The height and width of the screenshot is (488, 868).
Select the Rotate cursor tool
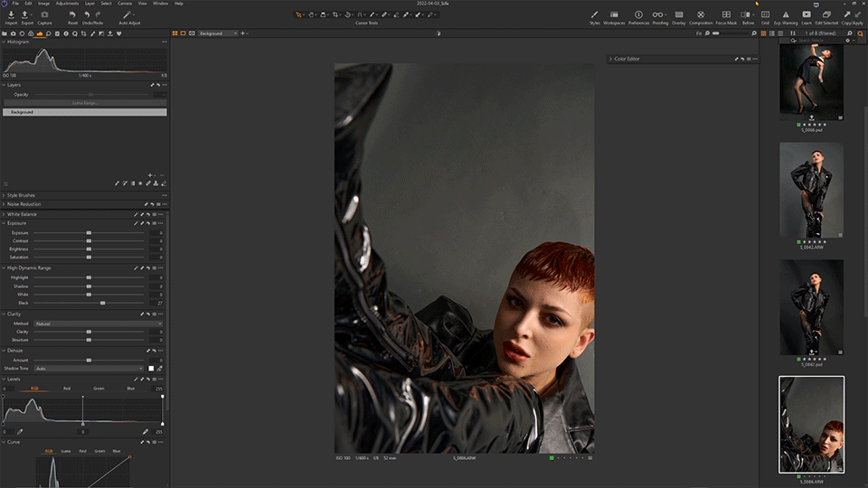pyautogui.click(x=347, y=14)
